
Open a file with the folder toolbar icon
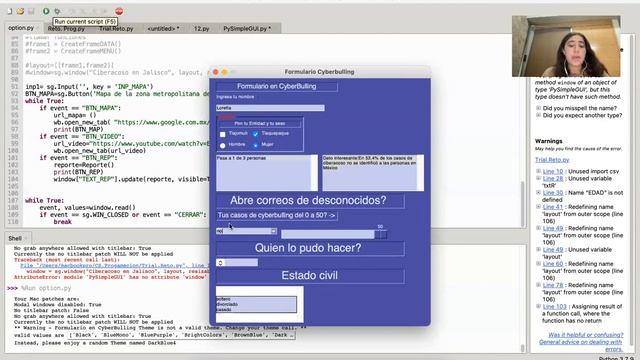click(20, 11)
